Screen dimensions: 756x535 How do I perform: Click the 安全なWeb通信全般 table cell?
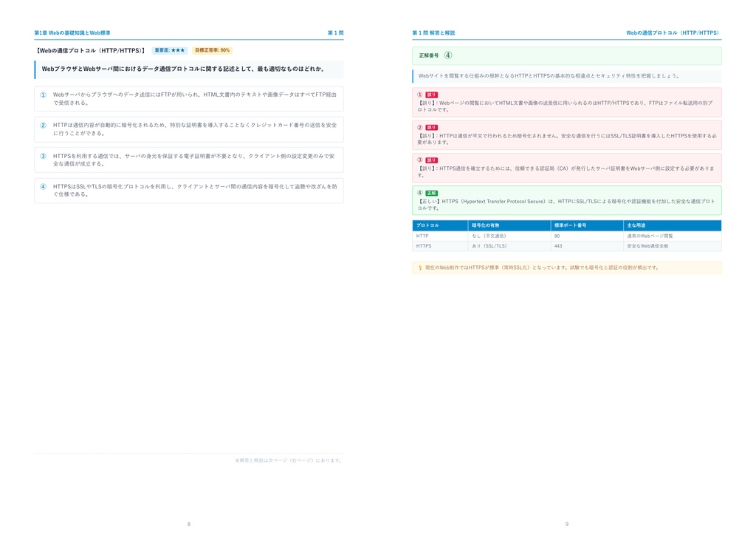point(672,246)
